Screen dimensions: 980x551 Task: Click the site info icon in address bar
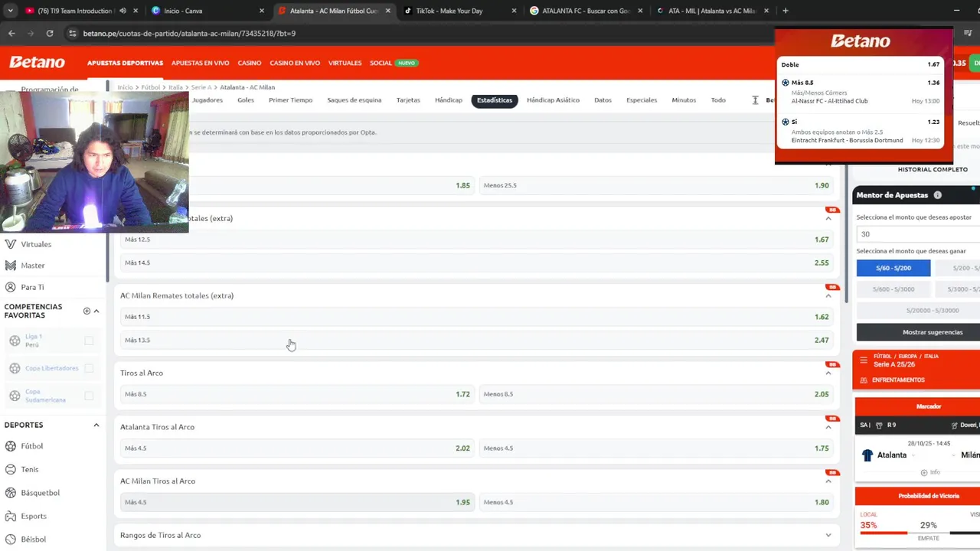click(x=73, y=34)
